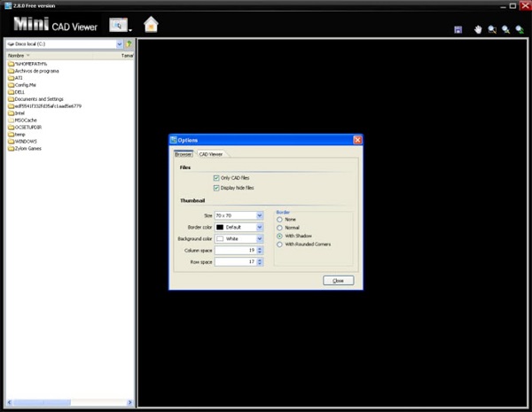Click the Close button in Options
This screenshot has height=412, width=532.
[339, 281]
